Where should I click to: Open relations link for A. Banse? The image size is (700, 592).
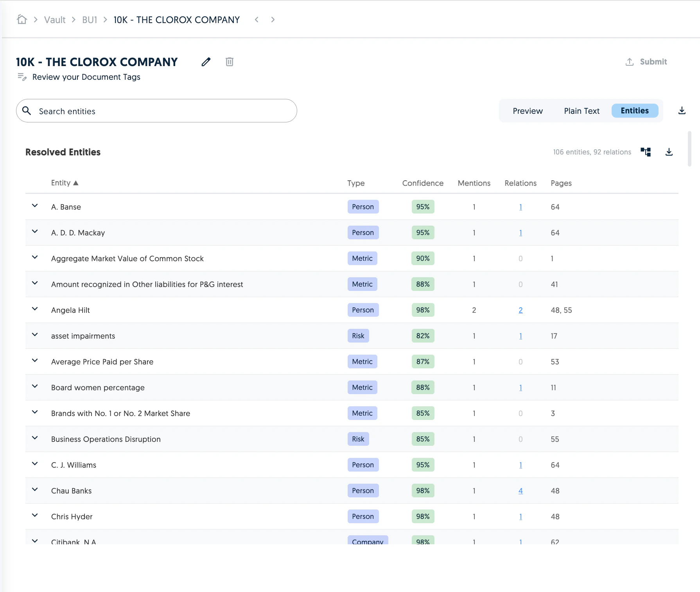coord(521,207)
